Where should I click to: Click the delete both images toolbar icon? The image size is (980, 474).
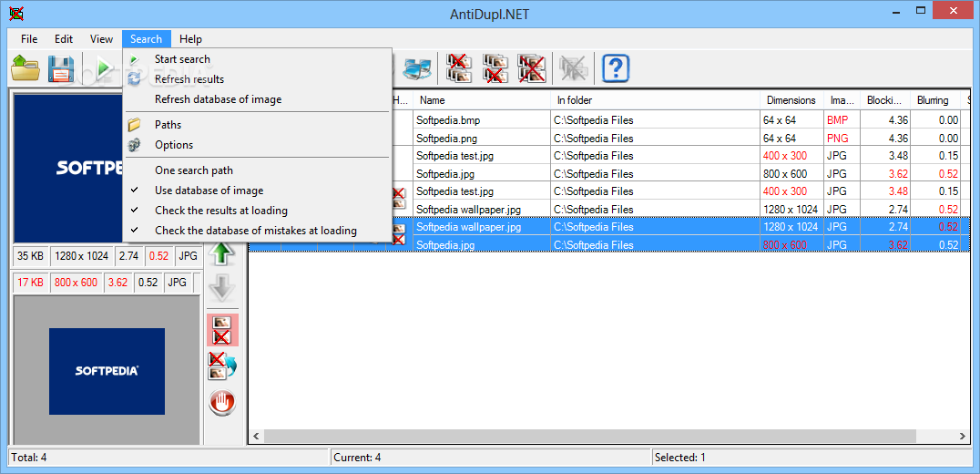point(532,67)
